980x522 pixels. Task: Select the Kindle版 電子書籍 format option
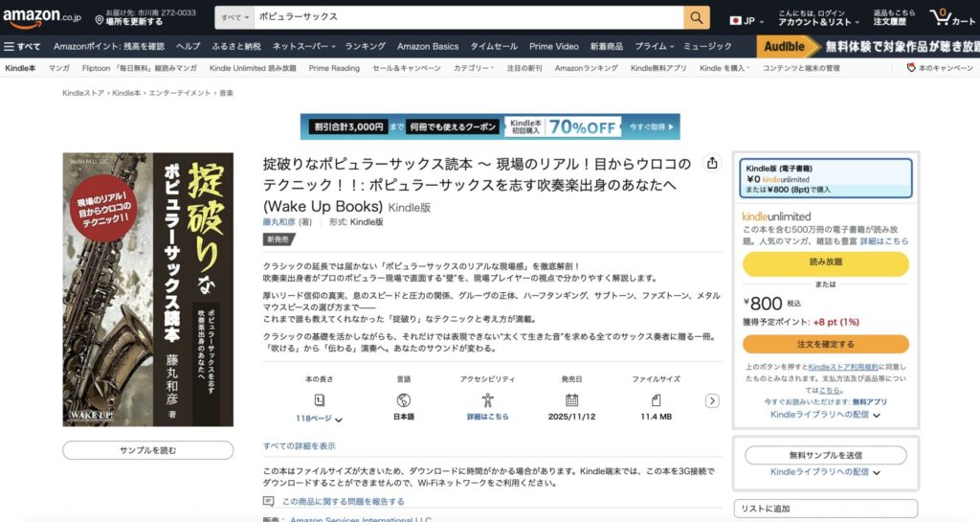pyautogui.click(x=826, y=178)
